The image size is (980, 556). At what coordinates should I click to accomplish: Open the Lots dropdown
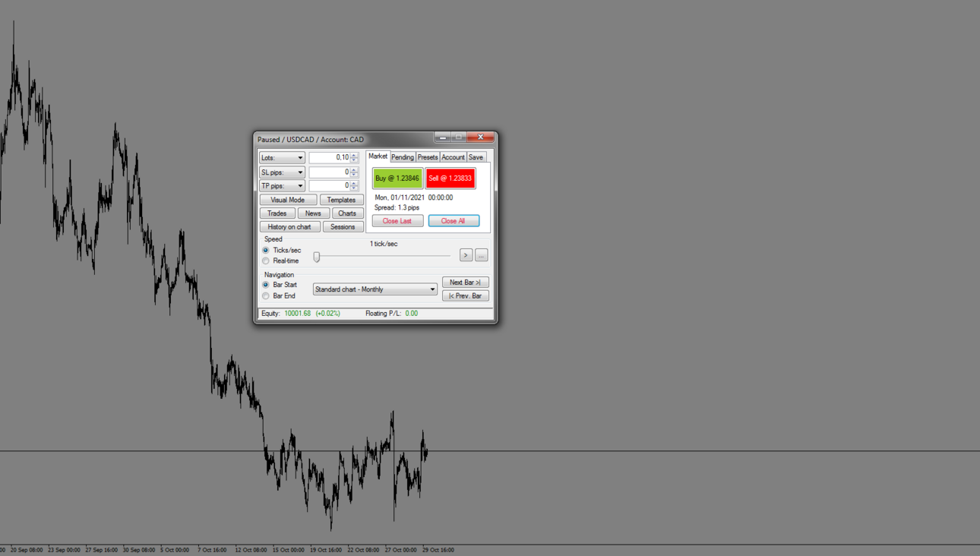coord(282,158)
